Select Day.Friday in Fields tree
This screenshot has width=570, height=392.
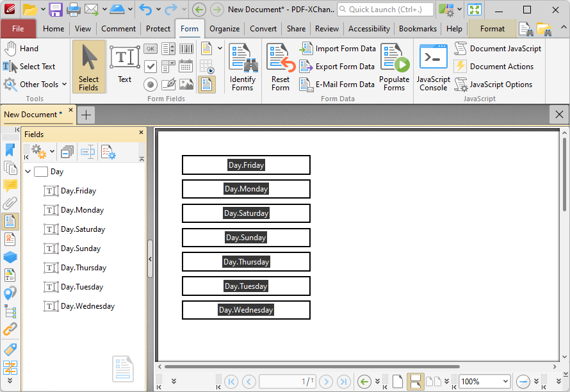pos(70,191)
